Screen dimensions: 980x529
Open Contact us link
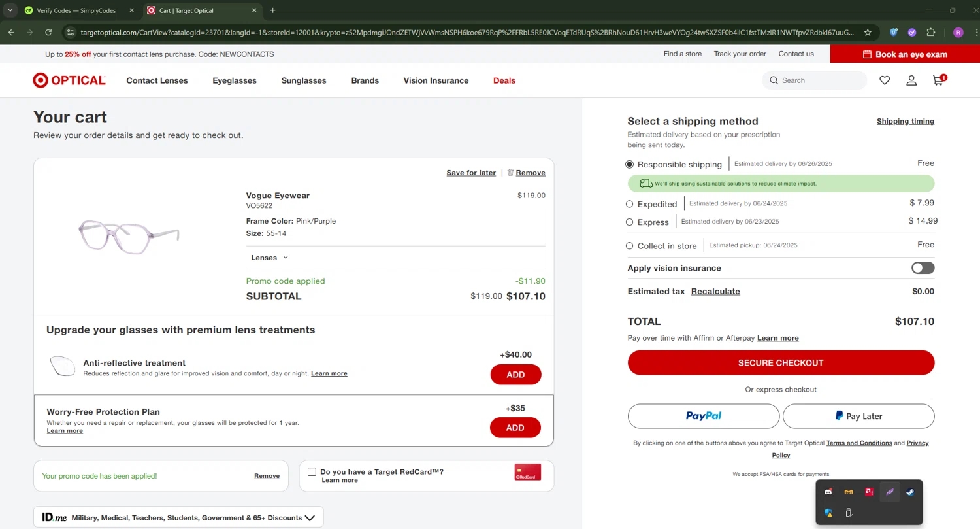click(796, 54)
